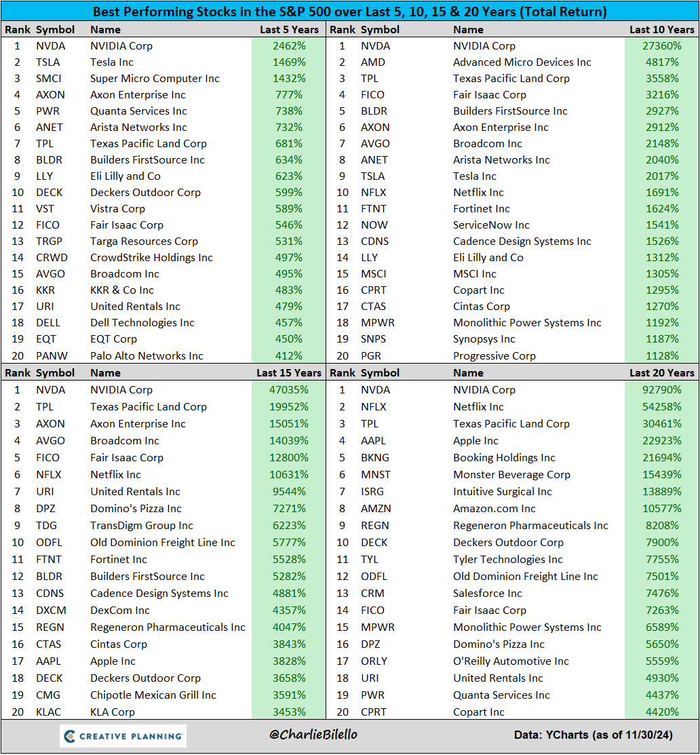The height and width of the screenshot is (755, 700).
Task: Click the @CharlieBilello handle
Action: point(313,734)
